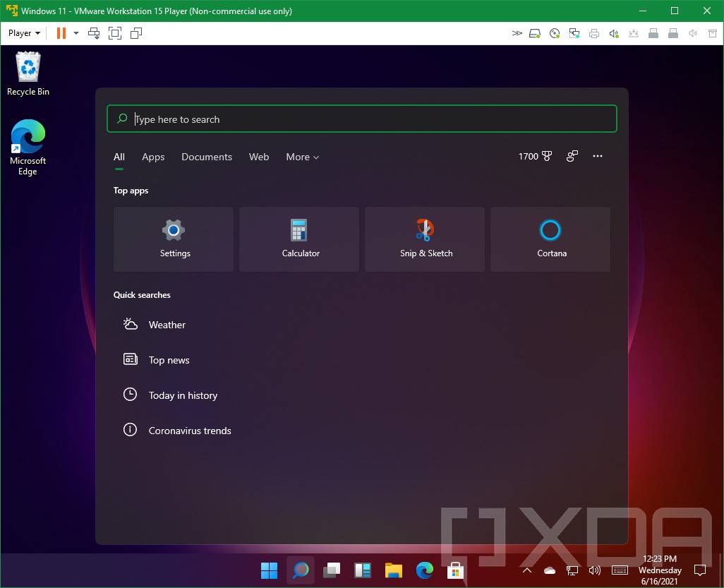Image resolution: width=724 pixels, height=588 pixels.
Task: Select the Recycle Bin desktop icon
Action: click(28, 74)
